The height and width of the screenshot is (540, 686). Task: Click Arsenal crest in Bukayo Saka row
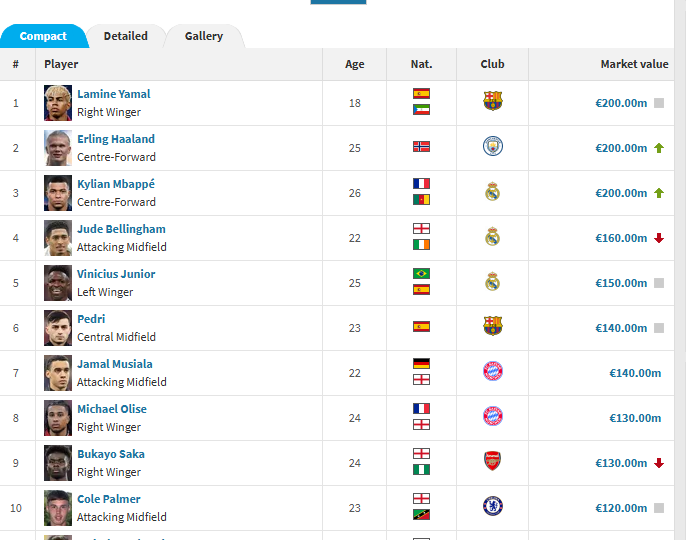tap(492, 461)
